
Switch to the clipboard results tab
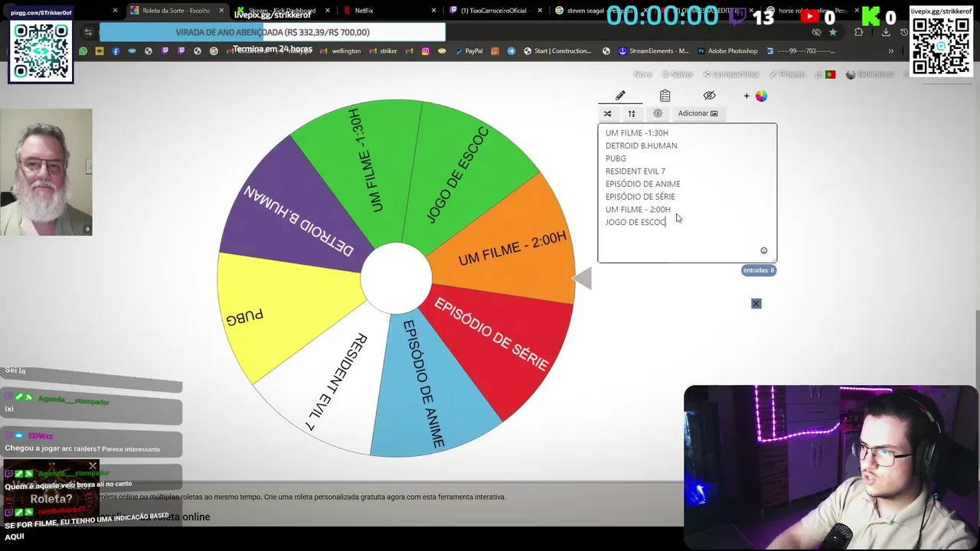tap(665, 96)
